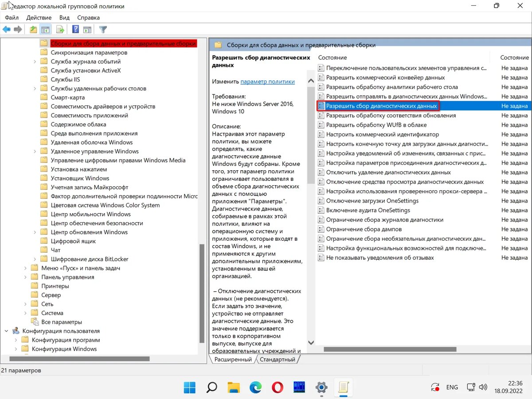Launch File Explorer from the taskbar
The width and height of the screenshot is (532, 399).
tap(233, 387)
